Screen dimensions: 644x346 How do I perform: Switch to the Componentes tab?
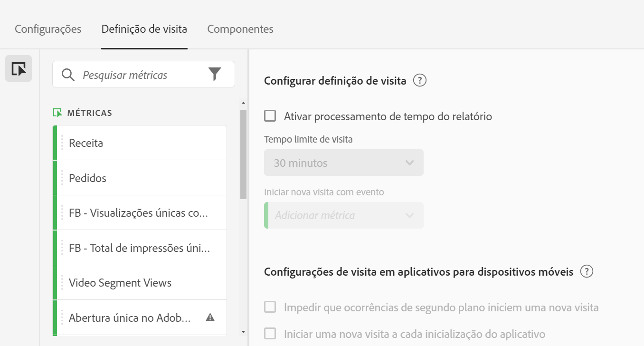click(x=240, y=29)
